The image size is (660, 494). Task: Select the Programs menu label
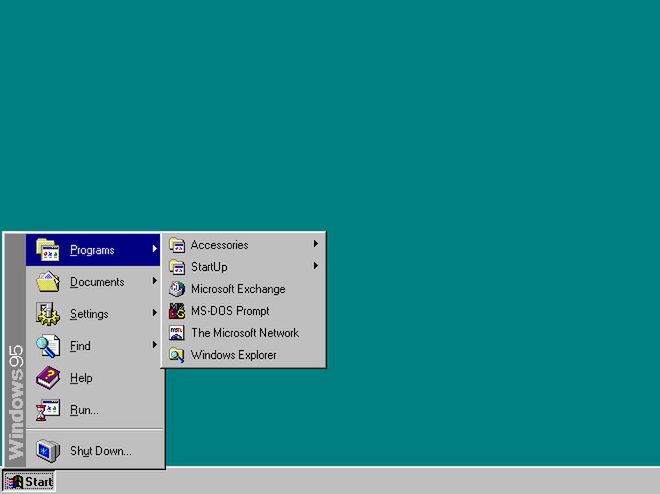(92, 250)
